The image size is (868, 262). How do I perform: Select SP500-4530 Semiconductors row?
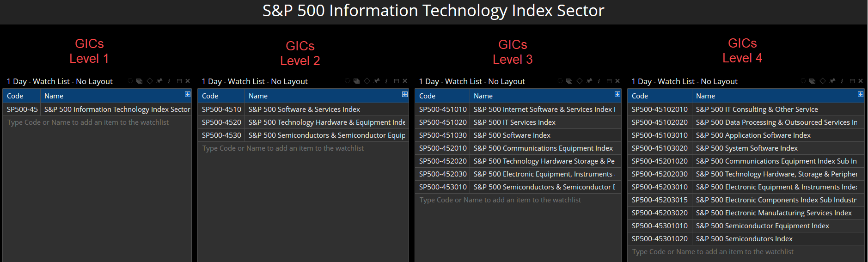[303, 135]
